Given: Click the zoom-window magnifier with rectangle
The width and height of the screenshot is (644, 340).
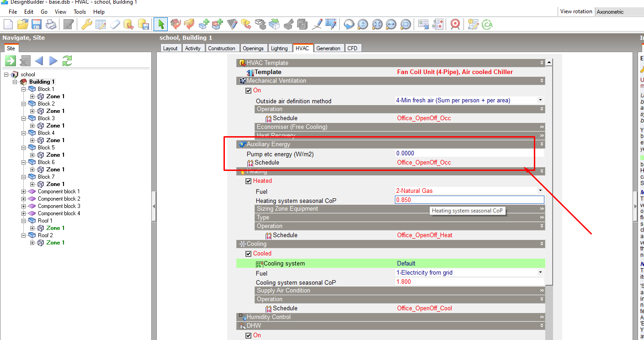Looking at the screenshot, I should click(405, 24).
